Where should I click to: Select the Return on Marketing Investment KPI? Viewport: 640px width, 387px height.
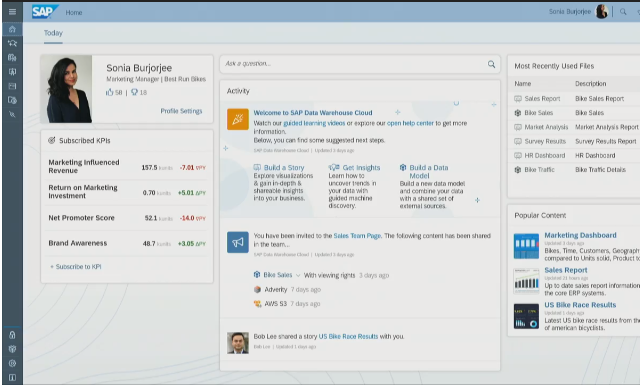[127, 192]
